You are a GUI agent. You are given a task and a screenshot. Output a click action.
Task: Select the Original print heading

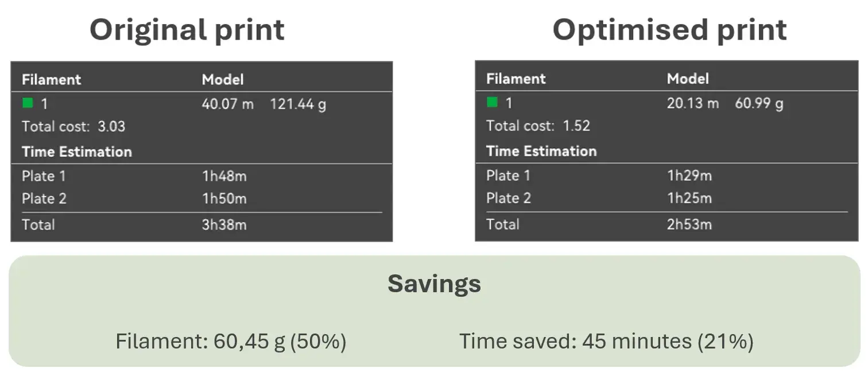(187, 30)
